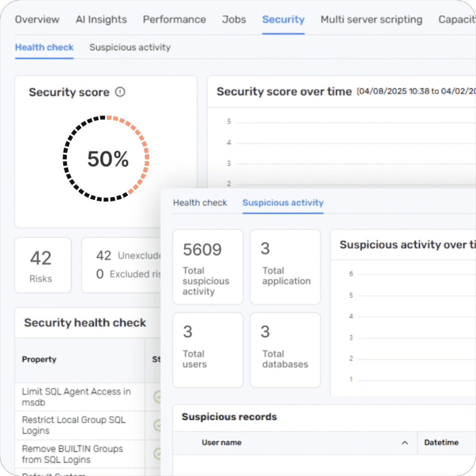The image size is (476, 476).
Task: Click the Security health check heading
Action: click(x=85, y=323)
